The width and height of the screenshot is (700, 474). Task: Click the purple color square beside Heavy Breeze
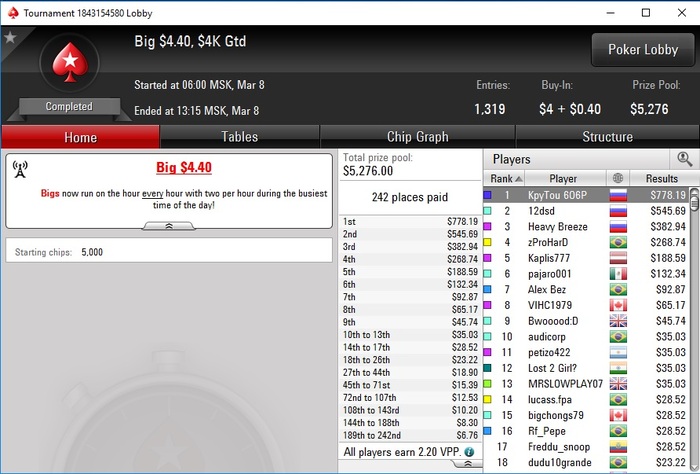point(488,226)
